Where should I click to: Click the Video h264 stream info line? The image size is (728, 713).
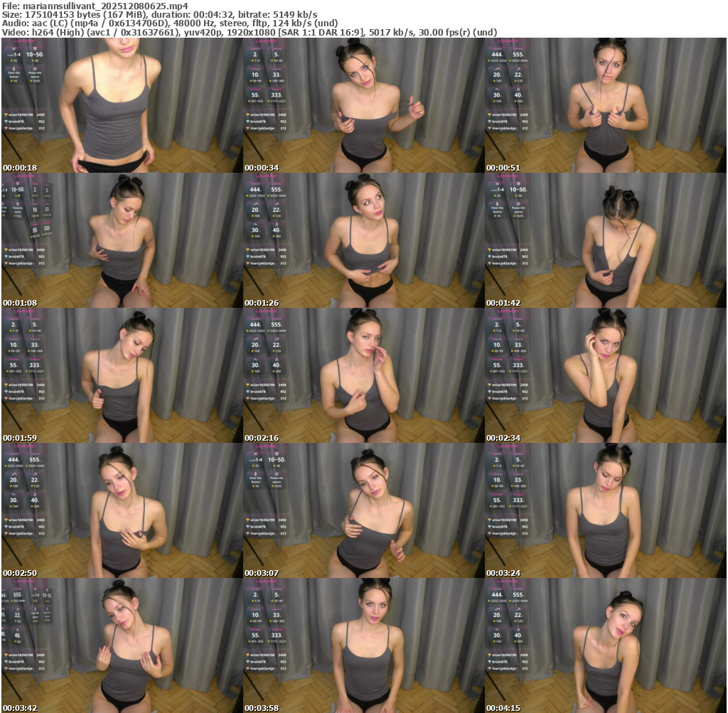click(x=249, y=33)
